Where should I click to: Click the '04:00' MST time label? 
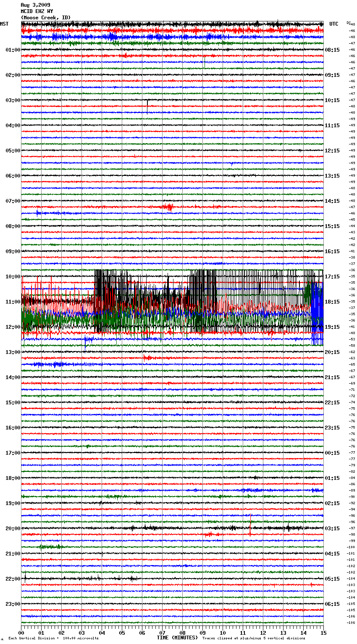pos(13,126)
